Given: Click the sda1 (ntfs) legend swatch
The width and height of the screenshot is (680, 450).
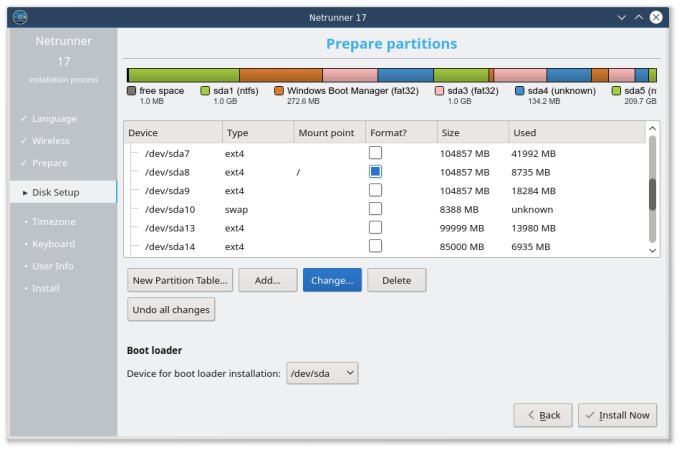Looking at the screenshot, I should (205, 91).
